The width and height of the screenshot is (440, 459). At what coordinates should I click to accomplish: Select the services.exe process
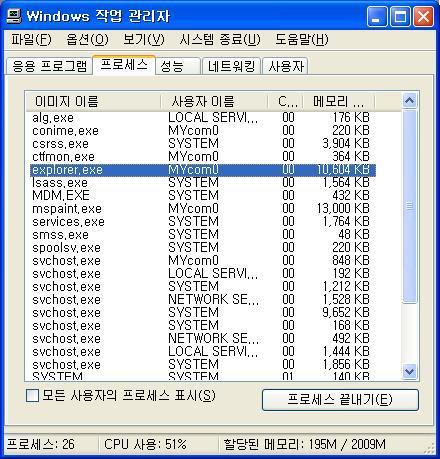[203, 222]
